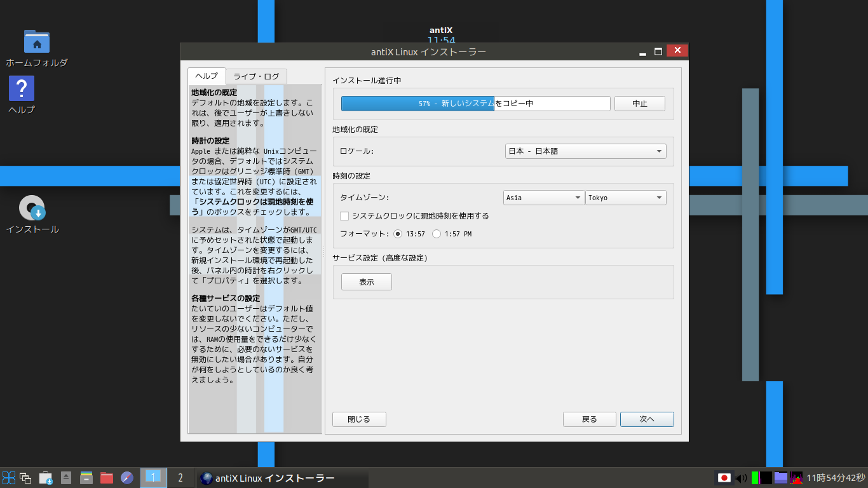868x488 pixels.
Task: Switch to workspace 1 in taskbar
Action: point(153,478)
